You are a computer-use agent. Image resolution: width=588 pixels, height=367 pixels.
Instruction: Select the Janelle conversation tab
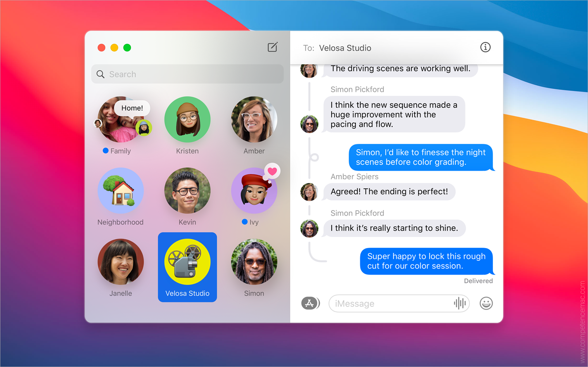tap(120, 268)
